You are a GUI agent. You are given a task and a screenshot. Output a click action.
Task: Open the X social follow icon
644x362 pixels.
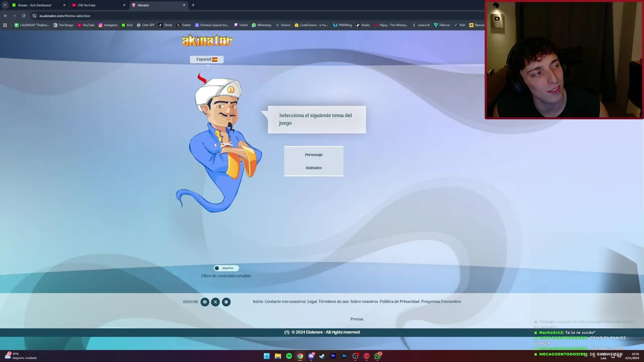[215, 302]
